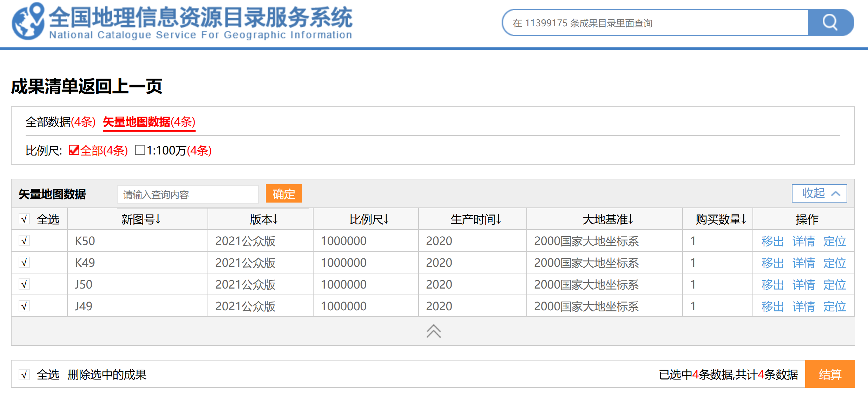Viewport: 868px width, 403px height.
Task: Open 详情 for the K49 row
Action: coord(803,263)
